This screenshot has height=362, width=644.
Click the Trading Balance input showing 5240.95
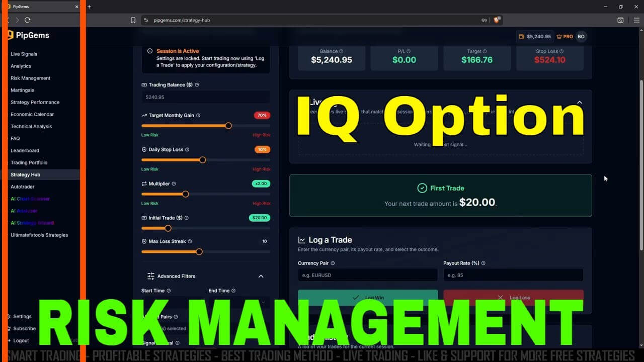click(x=206, y=97)
